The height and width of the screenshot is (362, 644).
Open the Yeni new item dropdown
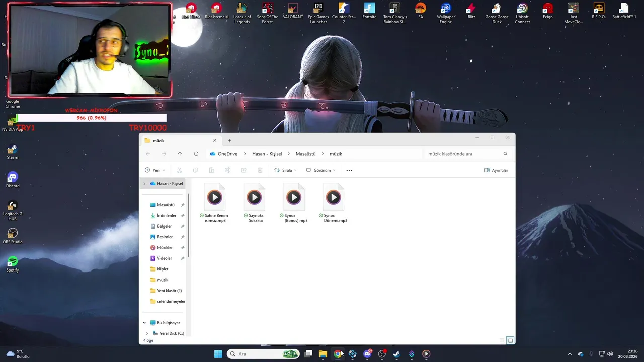click(155, 170)
